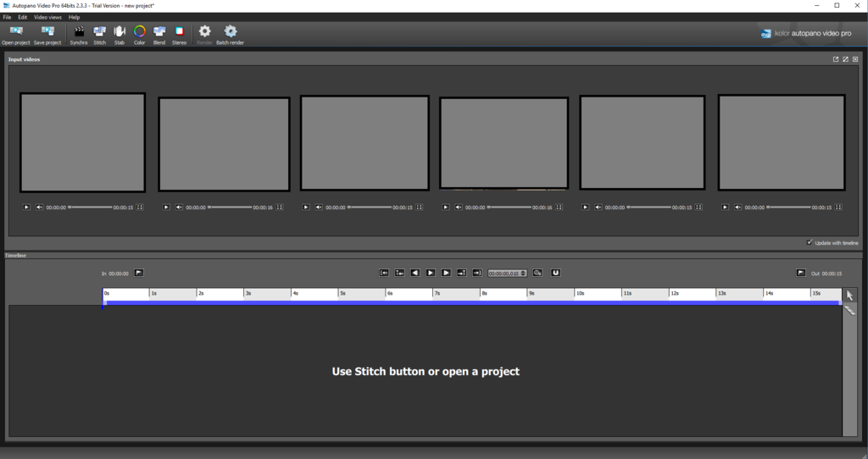Click the 13s mark on timeline ruler
The width and height of the screenshot is (868, 459).
pyautogui.click(x=720, y=294)
